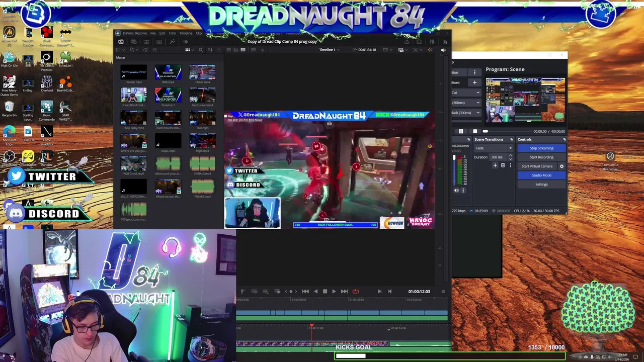
Task: Click Stop Streaming in OBS
Action: coord(541,148)
